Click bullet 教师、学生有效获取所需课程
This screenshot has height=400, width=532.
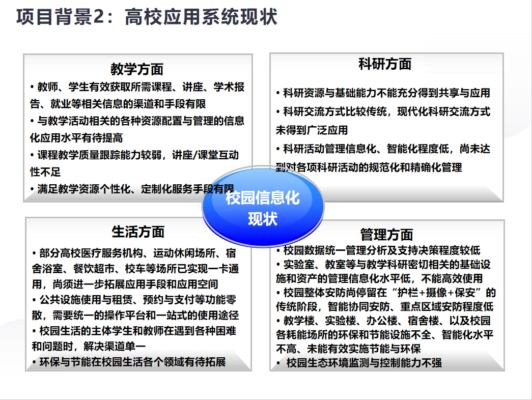(x=137, y=95)
